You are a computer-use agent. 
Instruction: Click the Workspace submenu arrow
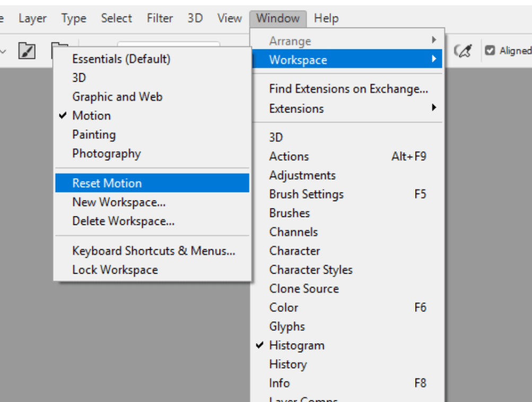pyautogui.click(x=434, y=59)
